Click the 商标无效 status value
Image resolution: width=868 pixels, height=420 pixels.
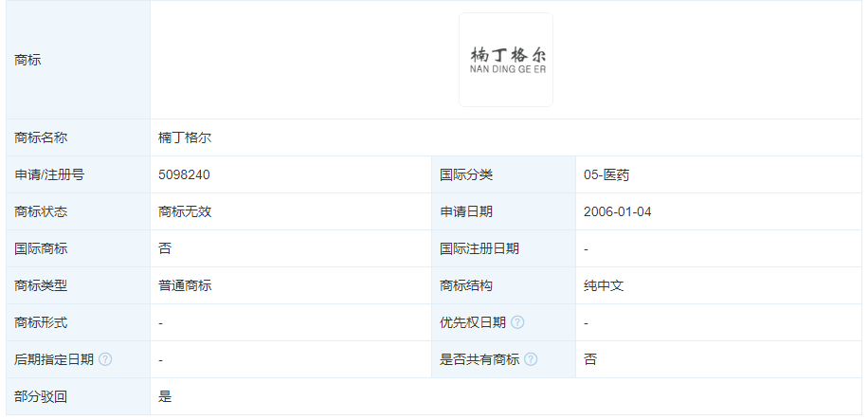(x=185, y=211)
